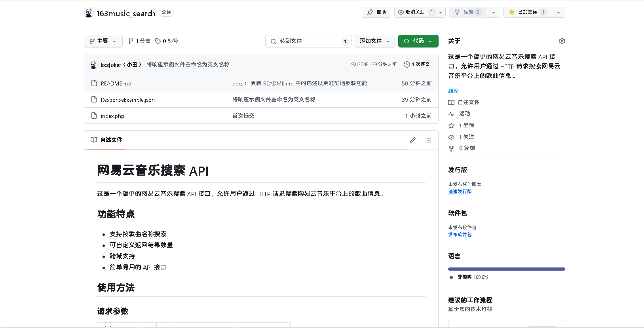644x328 pixels.
Task: Open commit hash 9013D4E
Action: (x=359, y=64)
